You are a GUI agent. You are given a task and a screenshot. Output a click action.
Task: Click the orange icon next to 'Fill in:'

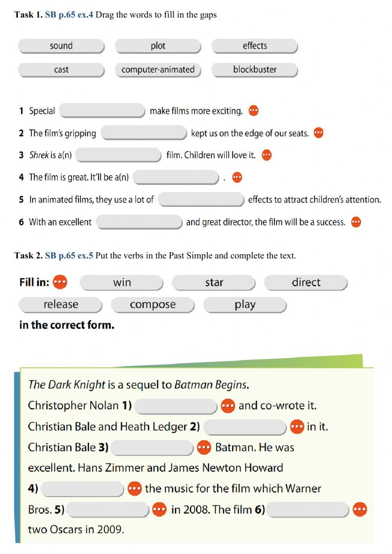[x=60, y=282]
